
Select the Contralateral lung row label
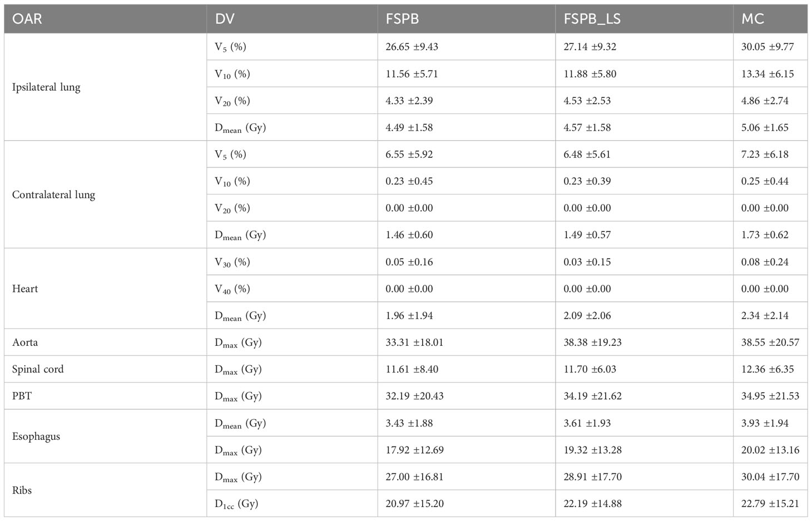click(53, 195)
